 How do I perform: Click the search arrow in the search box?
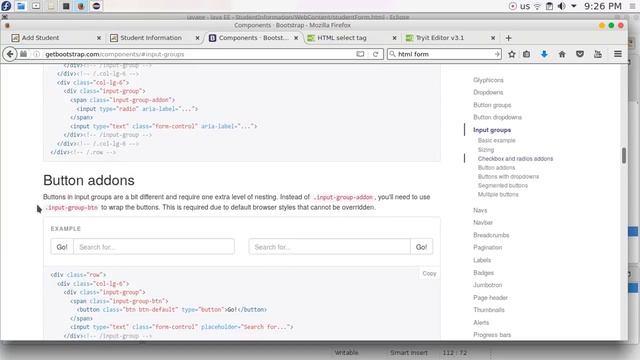(x=497, y=54)
